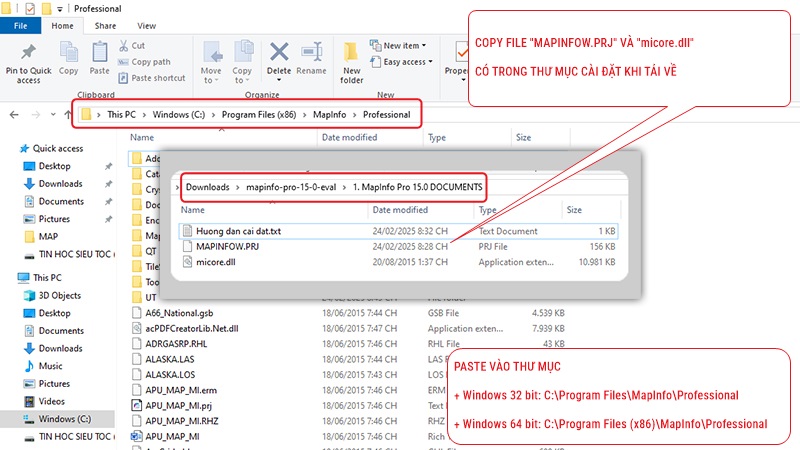The image size is (800, 450).
Task: Click the Delete X icon
Action: 279,52
